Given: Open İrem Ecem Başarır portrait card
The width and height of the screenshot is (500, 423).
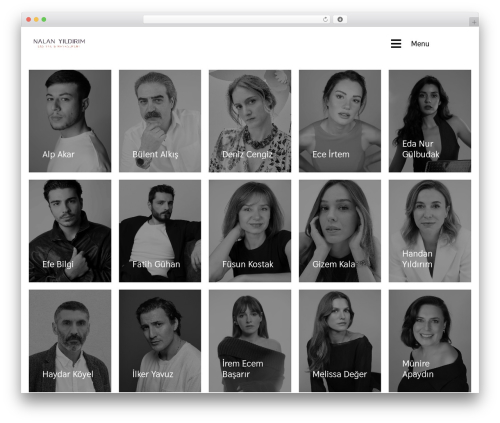Looking at the screenshot, I should pyautogui.click(x=250, y=341).
